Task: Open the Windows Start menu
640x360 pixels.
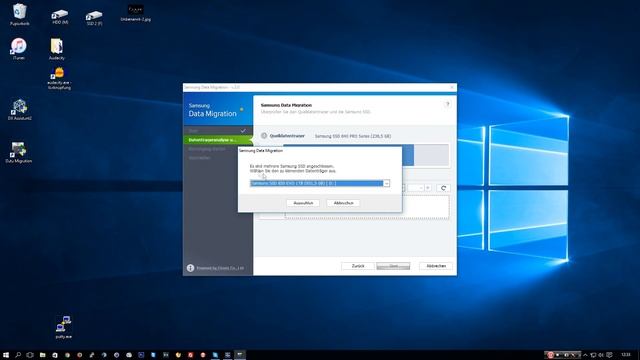Action: (x=6, y=355)
